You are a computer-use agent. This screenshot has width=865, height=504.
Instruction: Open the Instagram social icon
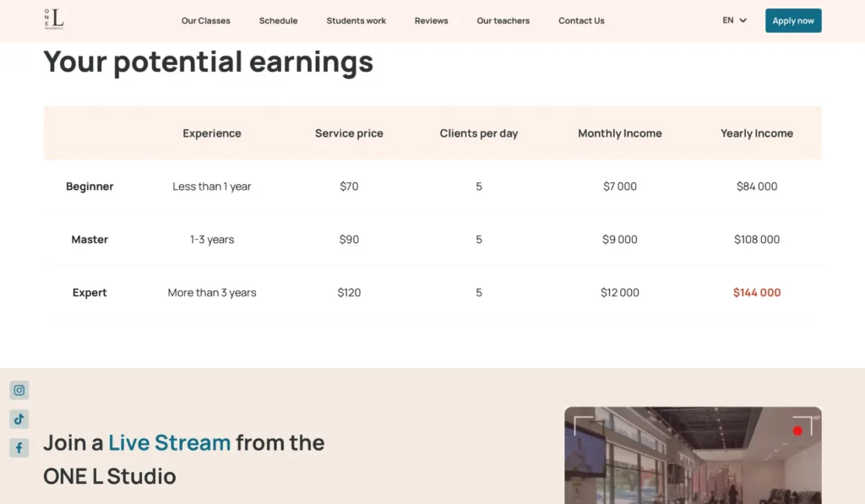click(19, 390)
